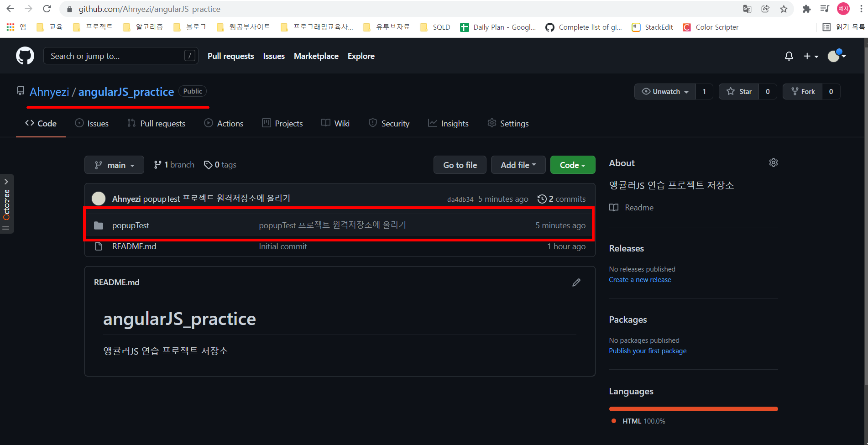Image resolution: width=868 pixels, height=445 pixels.
Task: Open the SQLD bookmark folder
Action: click(435, 27)
